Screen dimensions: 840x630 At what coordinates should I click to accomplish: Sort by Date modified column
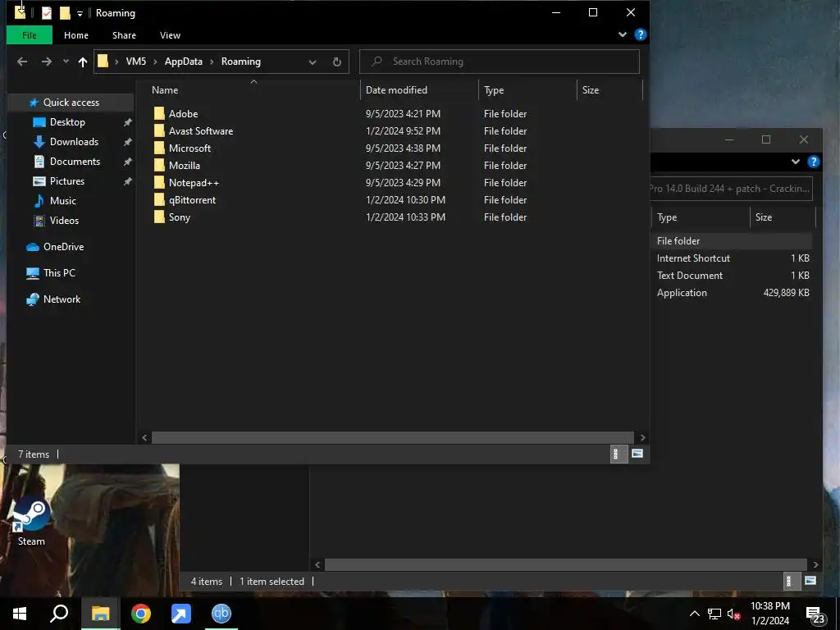(x=396, y=90)
